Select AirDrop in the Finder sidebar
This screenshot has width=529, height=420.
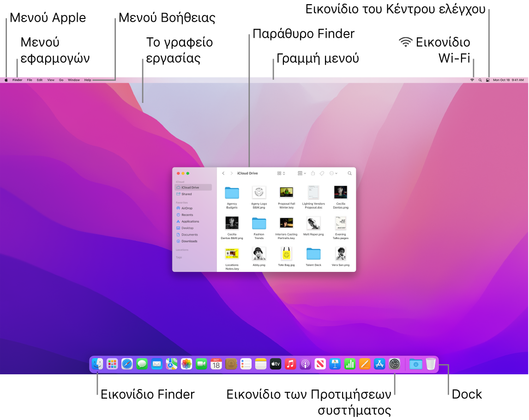[186, 208]
